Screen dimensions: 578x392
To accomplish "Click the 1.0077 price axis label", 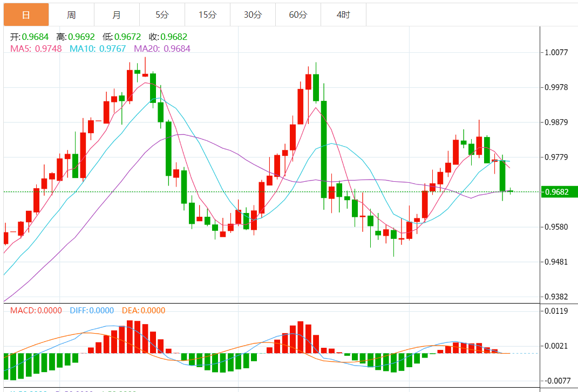I will (x=556, y=52).
